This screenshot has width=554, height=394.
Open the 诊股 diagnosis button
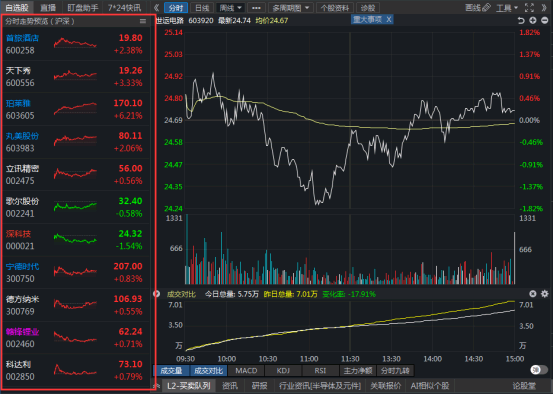click(368, 8)
